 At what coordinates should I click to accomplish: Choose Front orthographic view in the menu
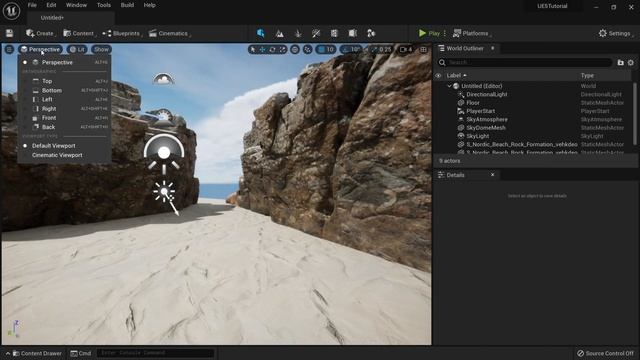pos(65,118)
